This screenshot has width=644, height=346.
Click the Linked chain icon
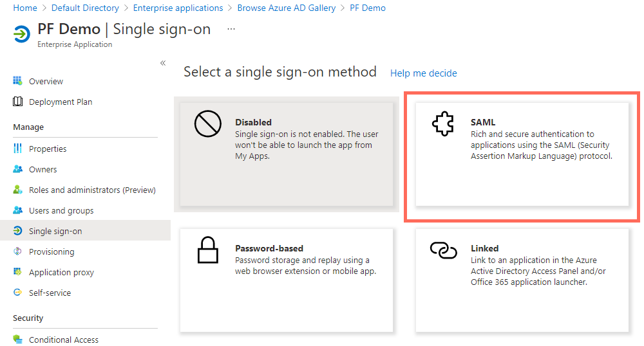(x=443, y=250)
